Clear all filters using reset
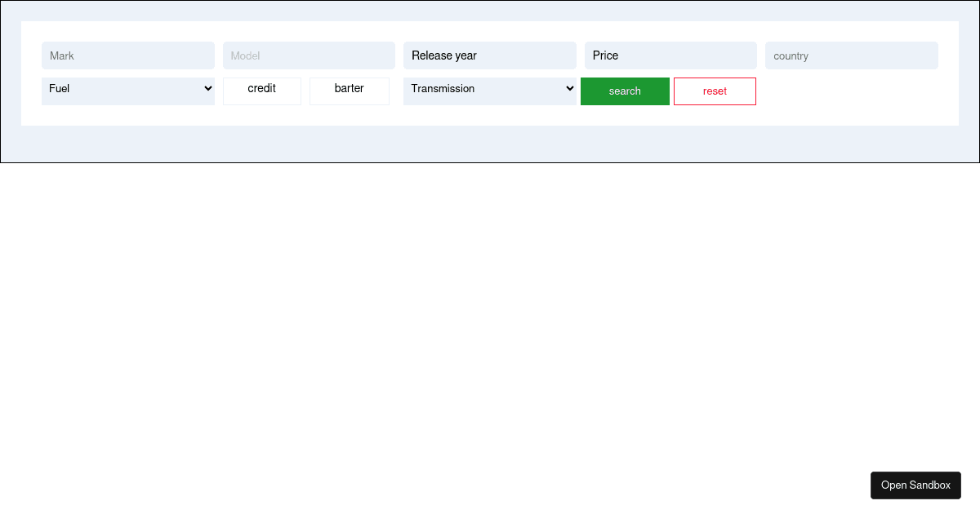This screenshot has width=980, height=514. point(715,91)
